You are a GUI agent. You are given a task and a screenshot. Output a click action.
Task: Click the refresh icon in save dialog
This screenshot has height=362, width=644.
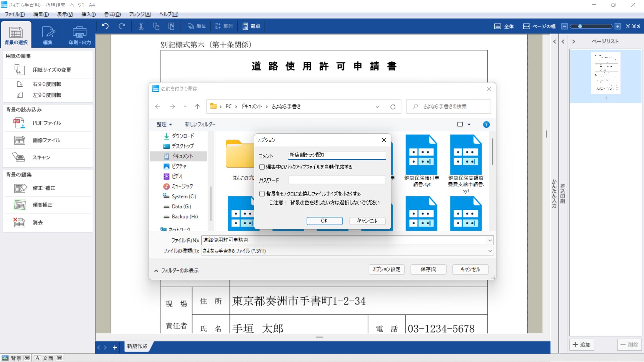tap(393, 107)
